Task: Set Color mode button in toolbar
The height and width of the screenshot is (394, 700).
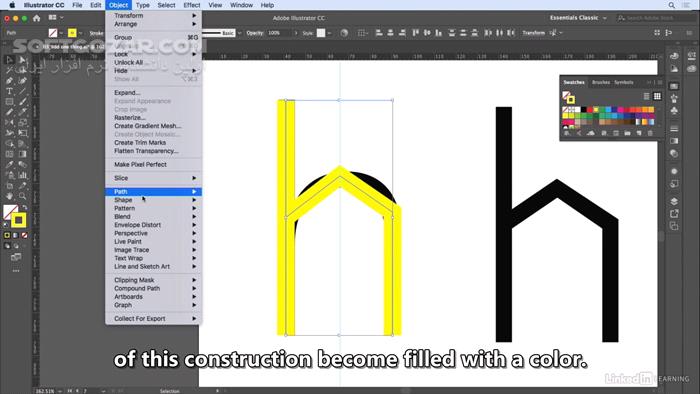Action: (7, 235)
